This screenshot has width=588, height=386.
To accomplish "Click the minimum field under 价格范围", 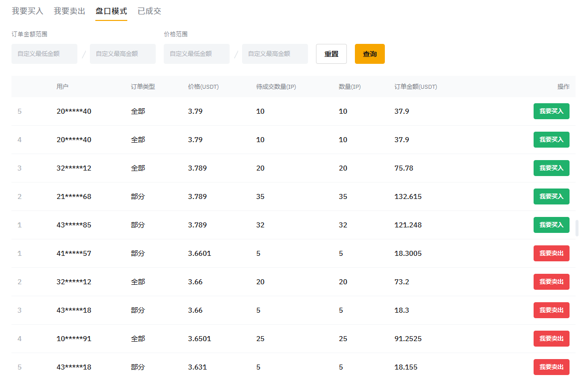I will coord(196,54).
